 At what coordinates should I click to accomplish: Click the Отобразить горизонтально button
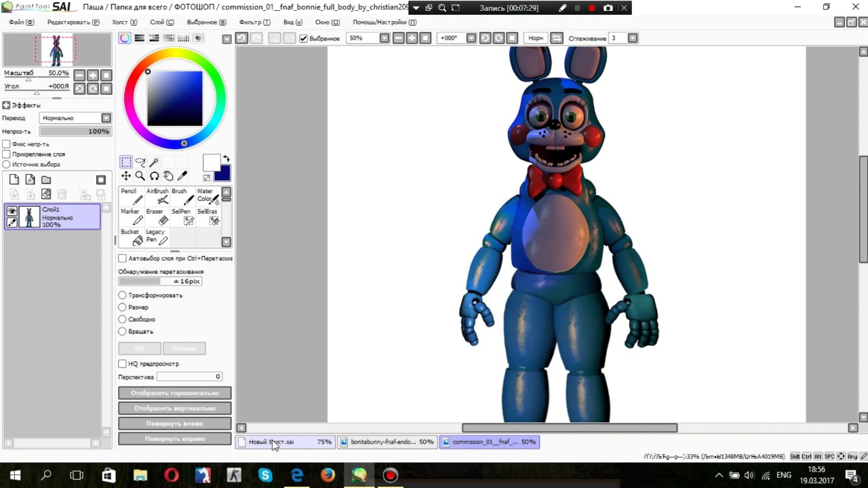[174, 393]
